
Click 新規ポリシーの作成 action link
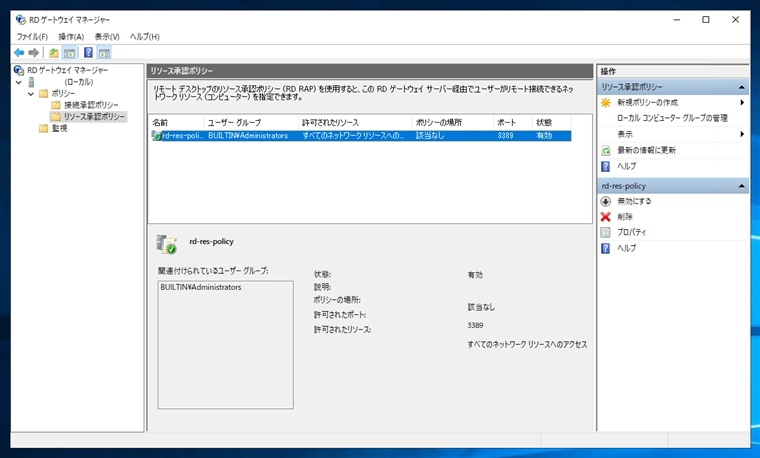(x=648, y=103)
